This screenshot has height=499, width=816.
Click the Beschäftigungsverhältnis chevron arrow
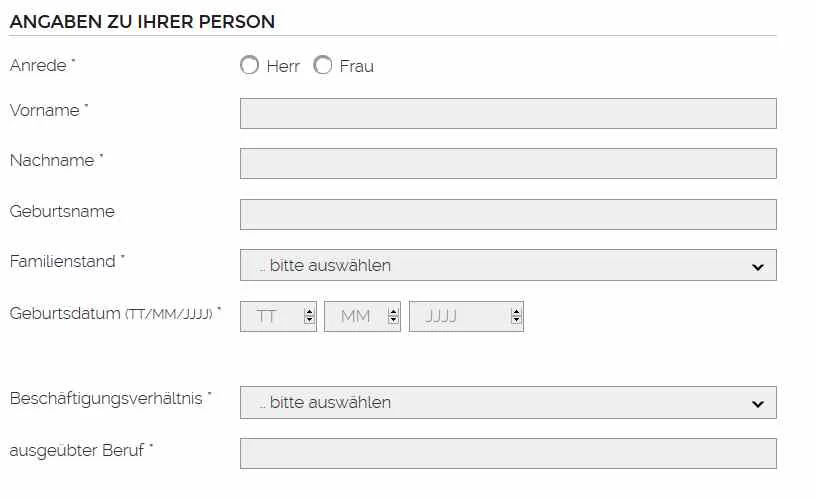758,404
